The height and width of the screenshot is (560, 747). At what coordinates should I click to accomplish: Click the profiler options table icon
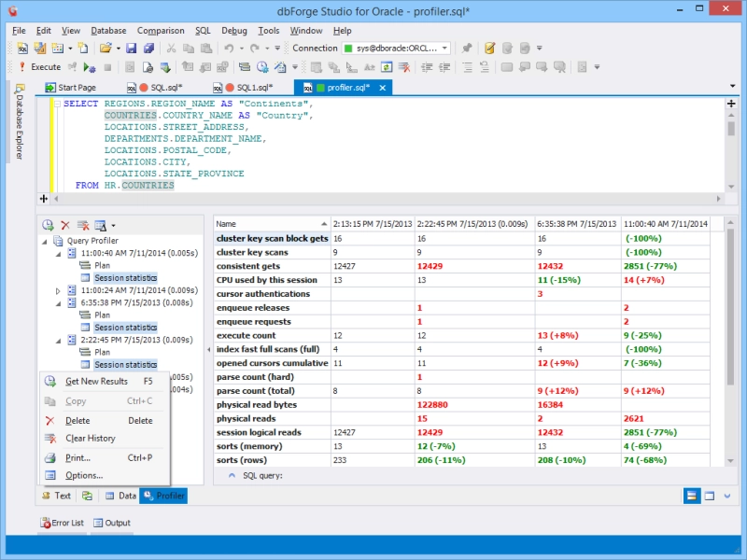[x=100, y=225]
